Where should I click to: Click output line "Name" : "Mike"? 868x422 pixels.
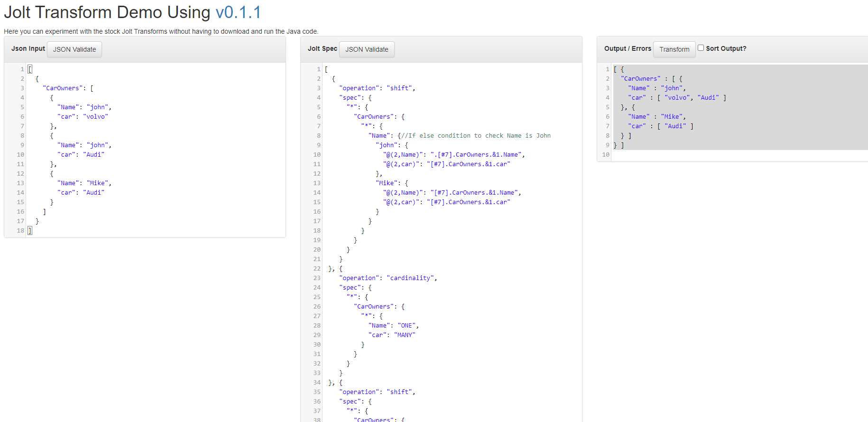point(657,117)
